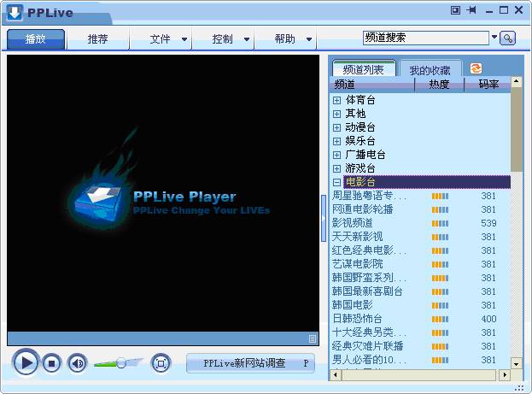Expand the 其他 category
Viewport: 532px width, 394px height.
tap(336, 114)
